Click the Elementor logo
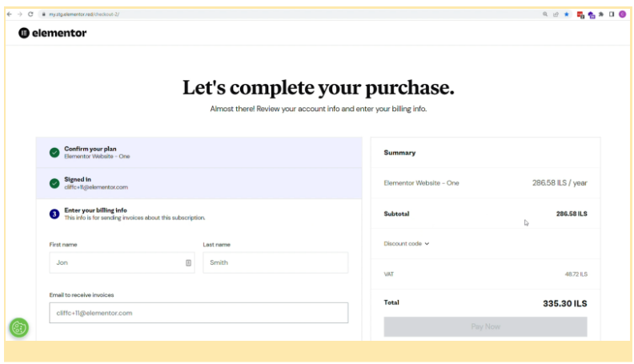Screen dimensions: 634x364 tap(53, 33)
